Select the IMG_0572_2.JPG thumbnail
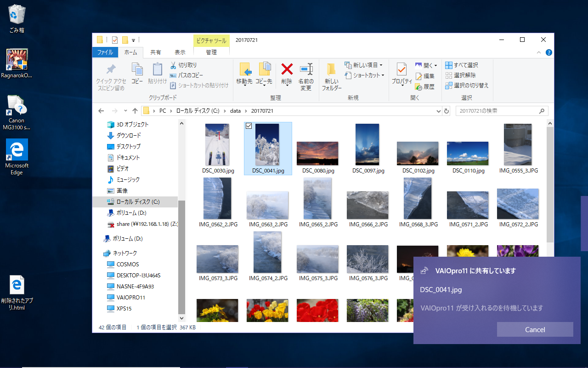 pyautogui.click(x=518, y=208)
